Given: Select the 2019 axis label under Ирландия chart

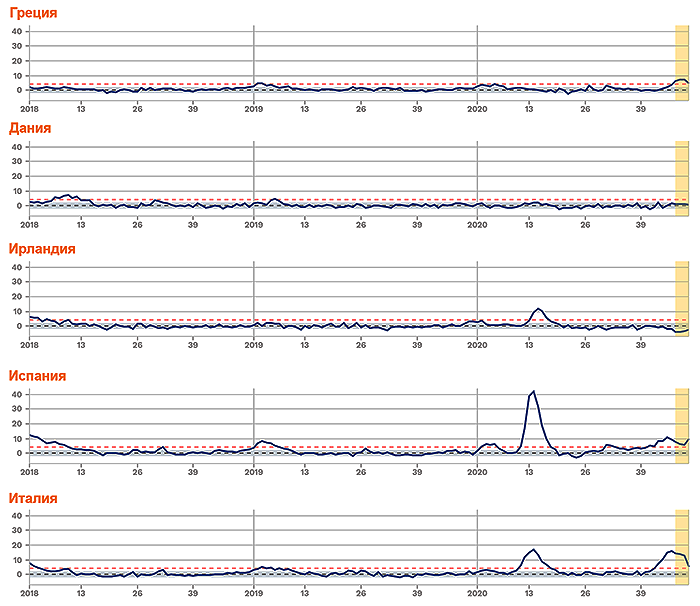Looking at the screenshot, I should click(254, 345).
